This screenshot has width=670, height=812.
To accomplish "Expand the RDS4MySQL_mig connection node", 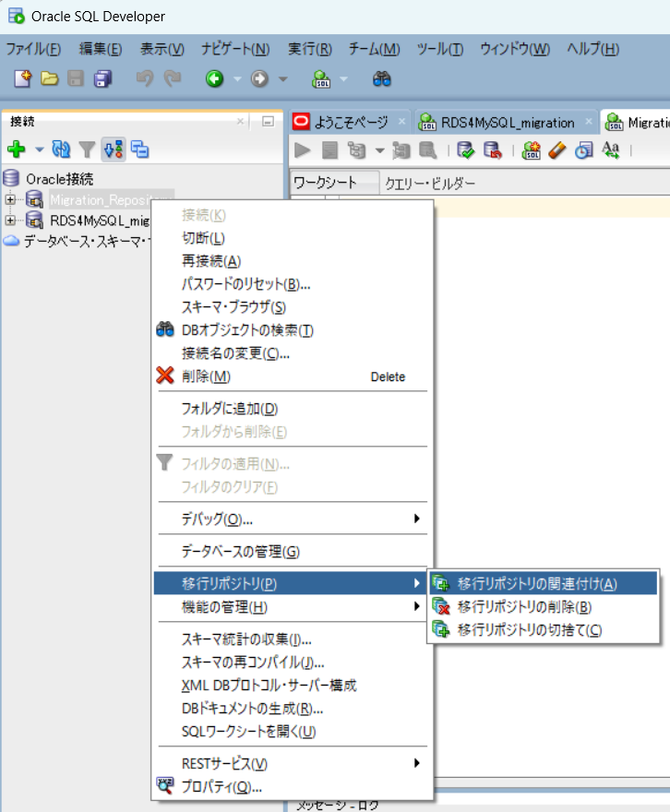I will (x=10, y=221).
